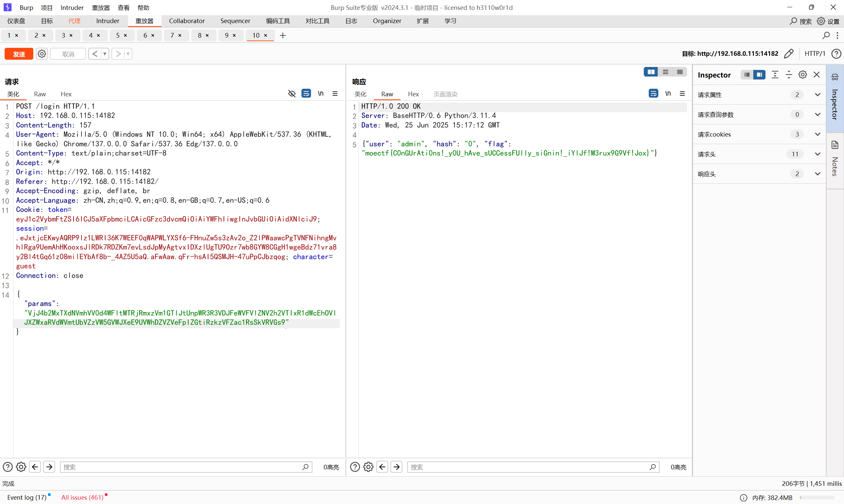Open the Sequencer tab

tap(235, 21)
